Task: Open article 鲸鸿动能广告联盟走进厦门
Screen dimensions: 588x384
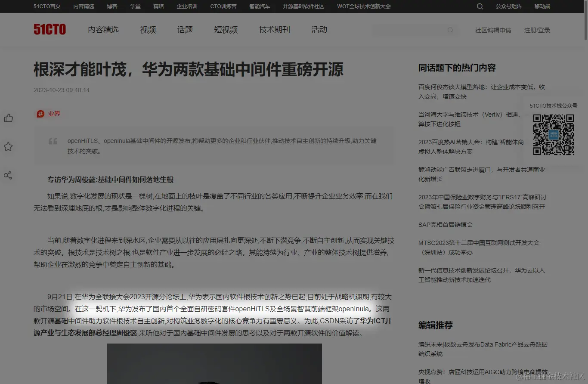Action: 482,174
